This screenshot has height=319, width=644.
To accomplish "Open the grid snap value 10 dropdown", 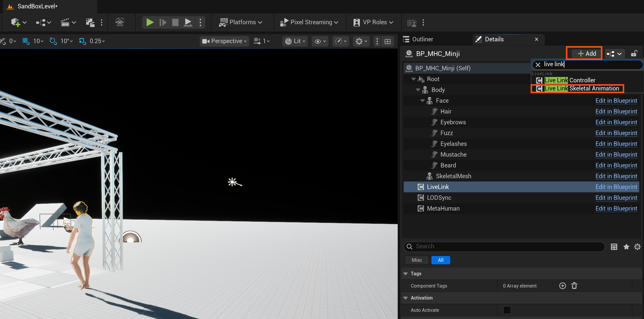I will (x=38, y=41).
